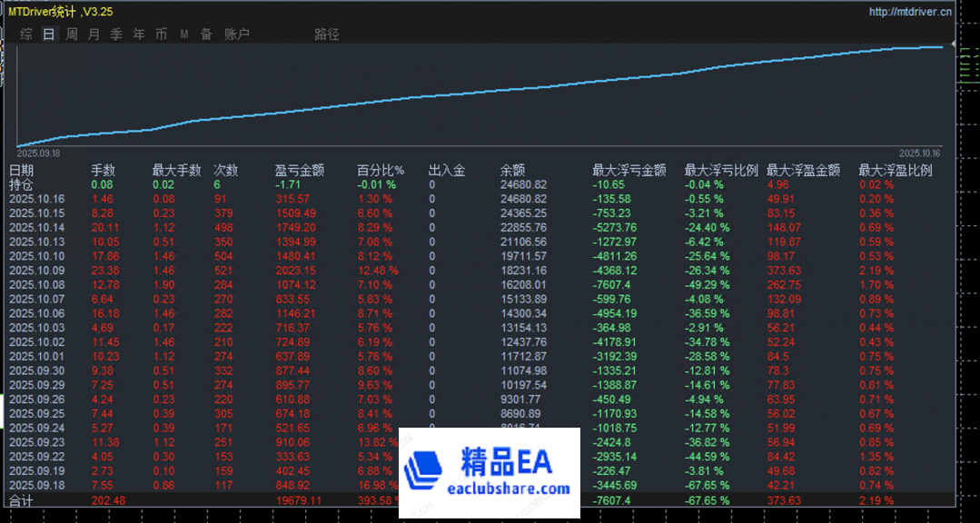The width and height of the screenshot is (980, 523).
Task: Show the 季 quarterly statistics
Action: click(x=116, y=35)
